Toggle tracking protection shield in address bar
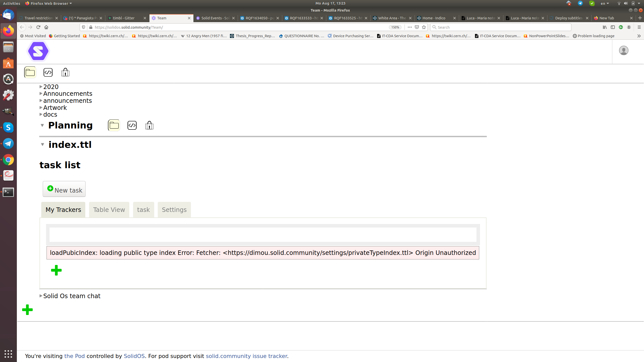The height and width of the screenshot is (362, 644). coord(83,27)
